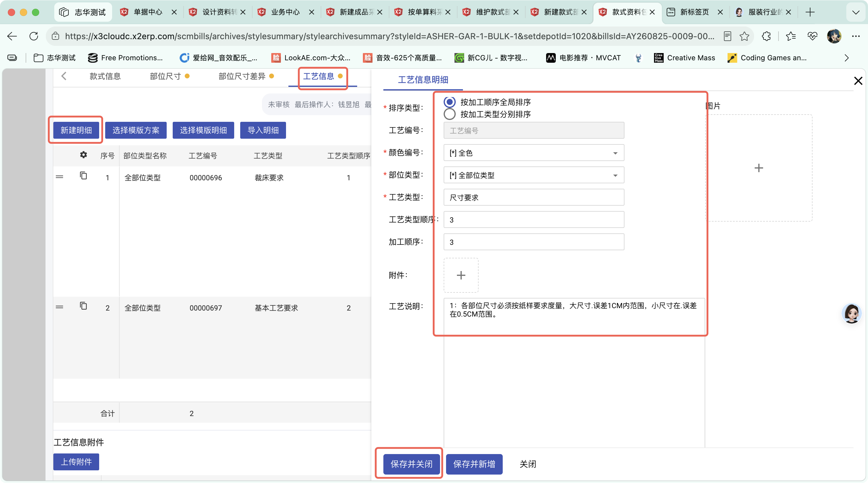
Task: Click the table settings gear icon
Action: click(x=83, y=155)
